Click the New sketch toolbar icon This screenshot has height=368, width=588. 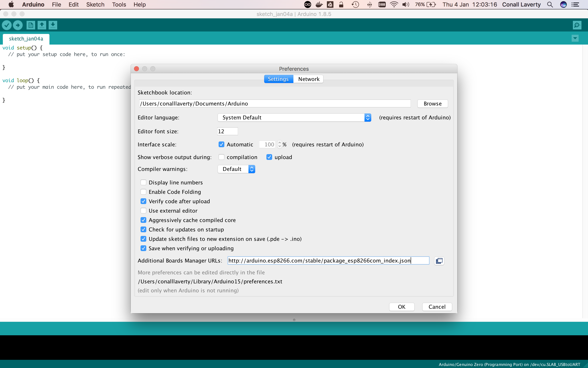click(x=31, y=25)
